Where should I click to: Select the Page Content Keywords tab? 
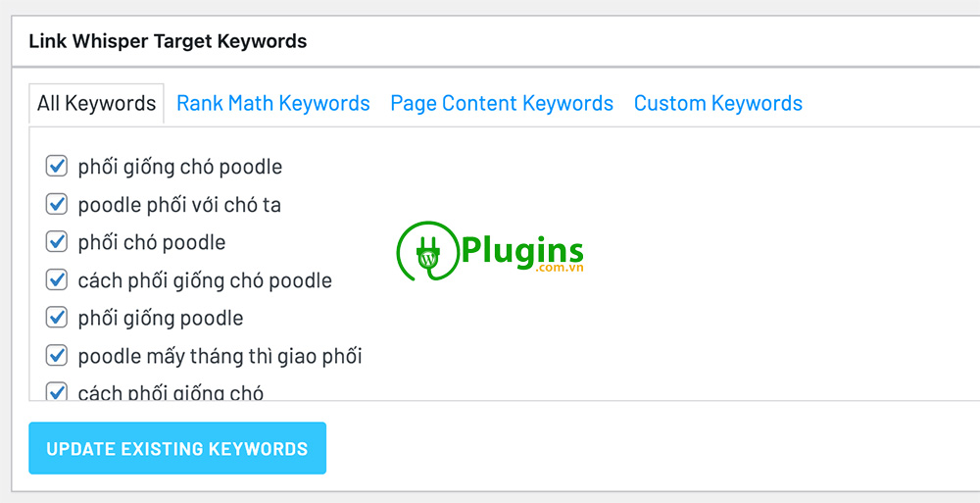[x=502, y=103]
